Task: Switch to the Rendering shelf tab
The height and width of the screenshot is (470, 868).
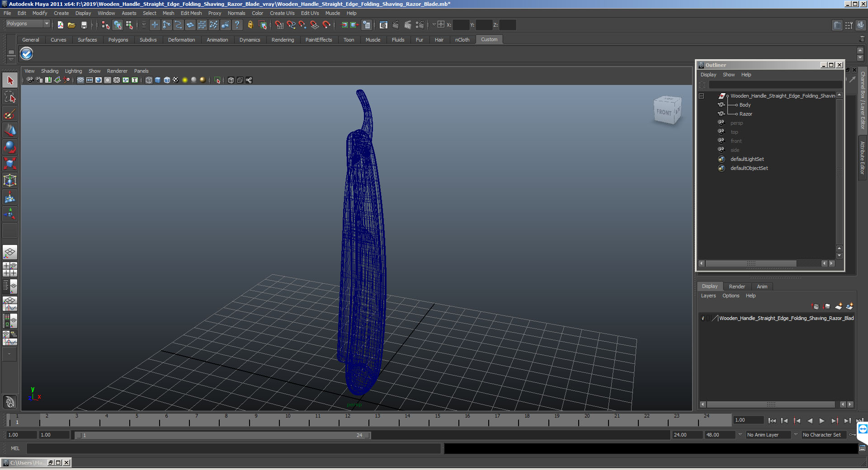Action: (283, 40)
